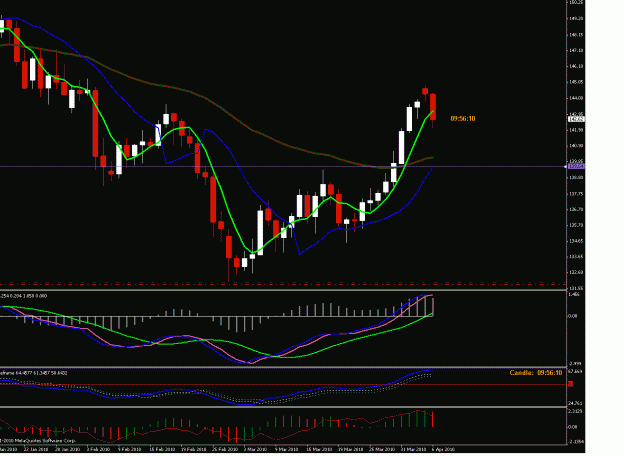Click the red marker box on the RSI axis

click(x=571, y=384)
